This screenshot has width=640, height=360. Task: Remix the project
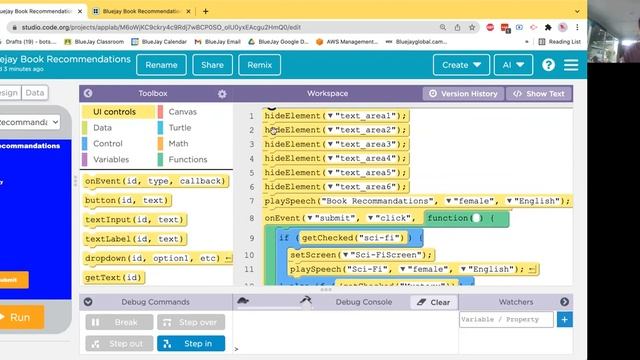(259, 65)
